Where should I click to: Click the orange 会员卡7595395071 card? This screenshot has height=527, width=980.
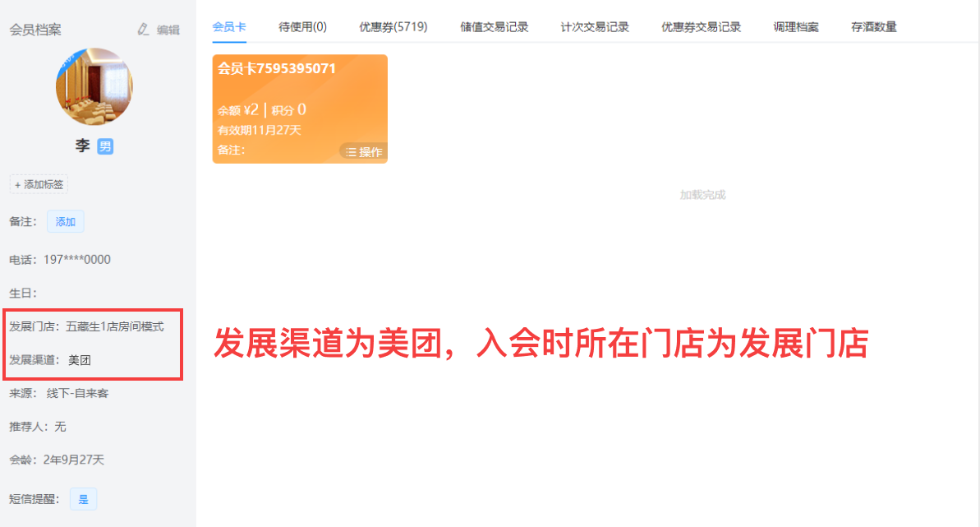(x=300, y=109)
